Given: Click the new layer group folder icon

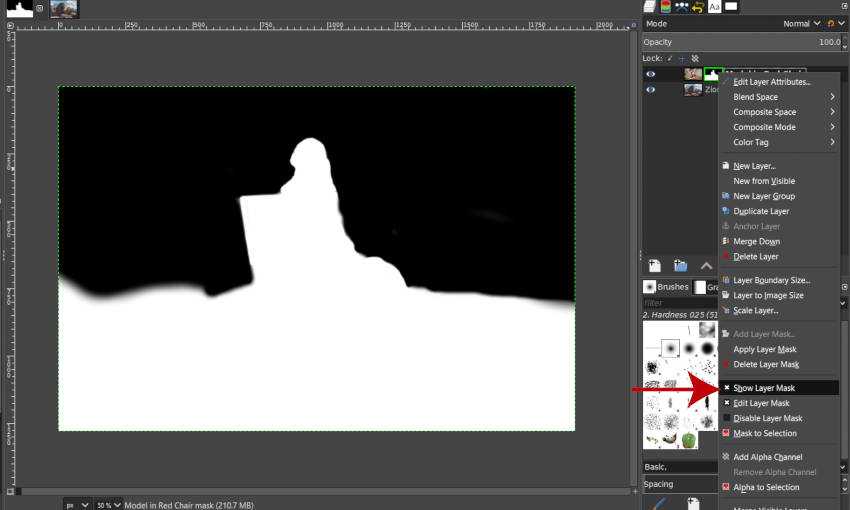Looking at the screenshot, I should [680, 266].
